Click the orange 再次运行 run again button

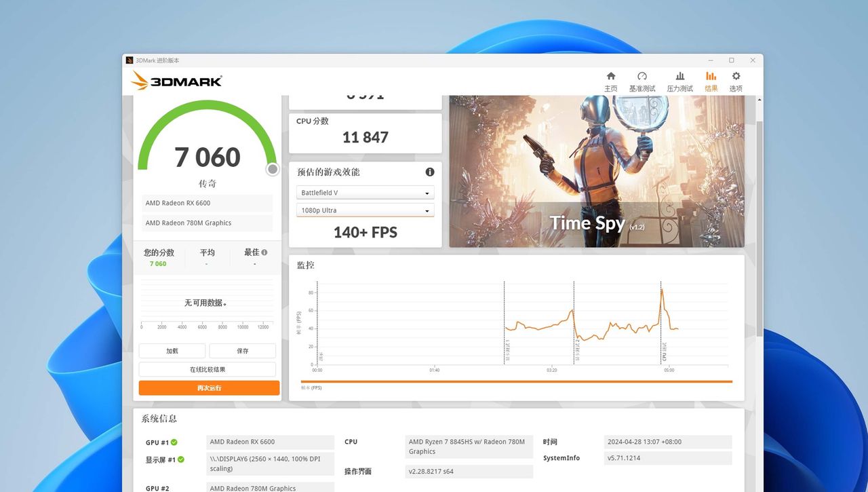click(x=209, y=387)
